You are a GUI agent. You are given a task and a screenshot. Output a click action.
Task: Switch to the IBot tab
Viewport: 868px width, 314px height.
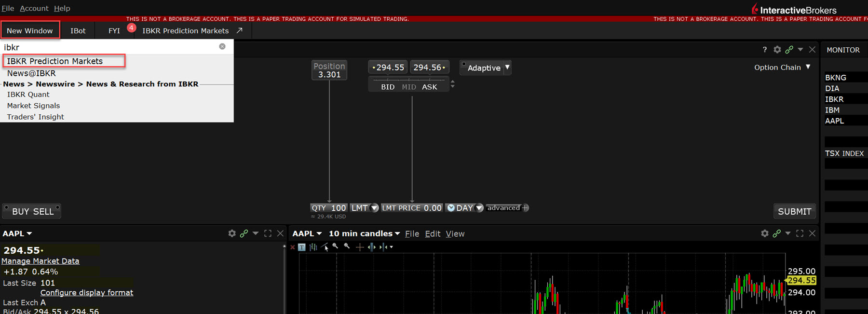coord(78,30)
